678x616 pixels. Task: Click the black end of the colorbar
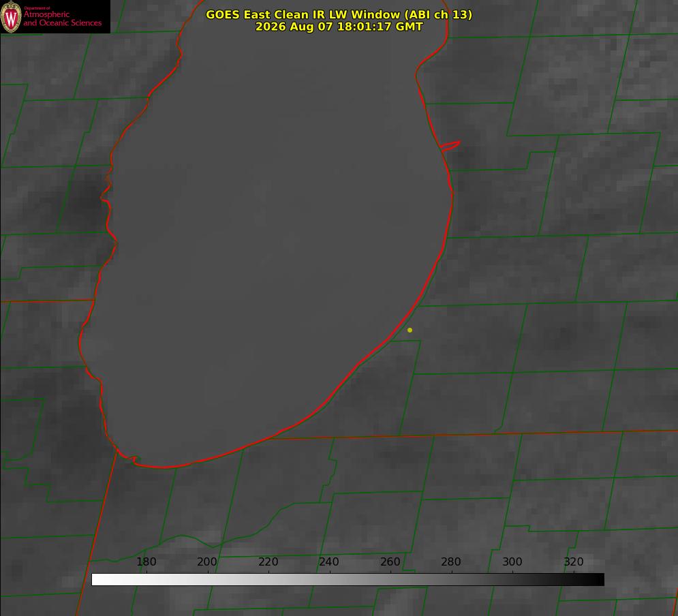point(598,580)
